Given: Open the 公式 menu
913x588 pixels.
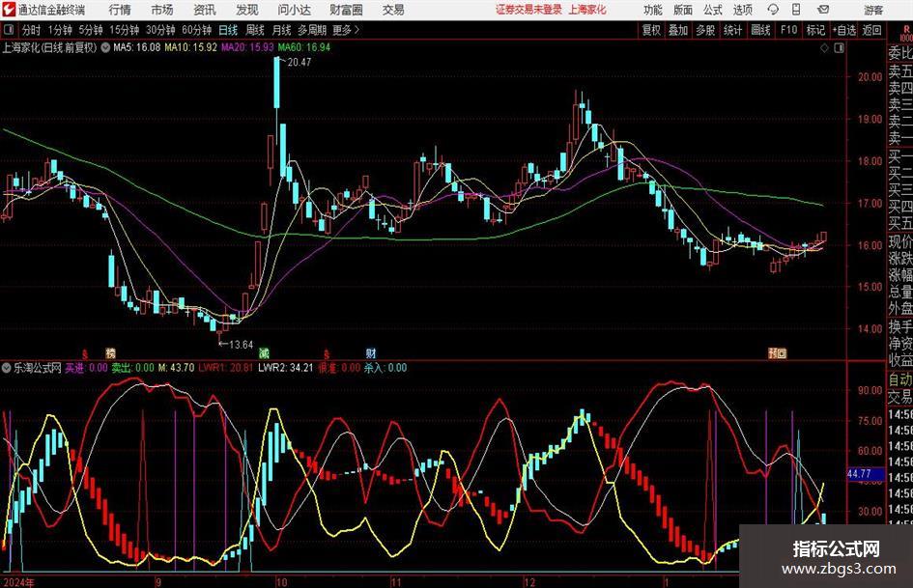Looking at the screenshot, I should point(712,10).
